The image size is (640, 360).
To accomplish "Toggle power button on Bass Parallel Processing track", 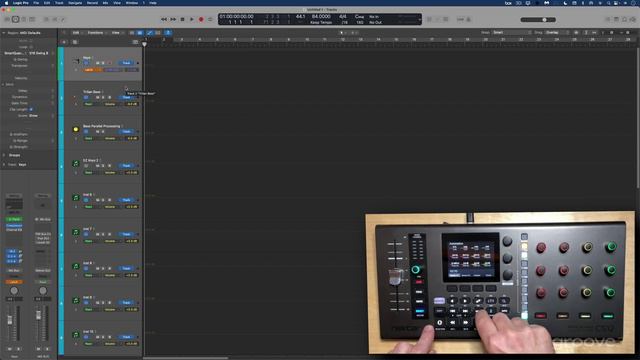I will 86,131.
